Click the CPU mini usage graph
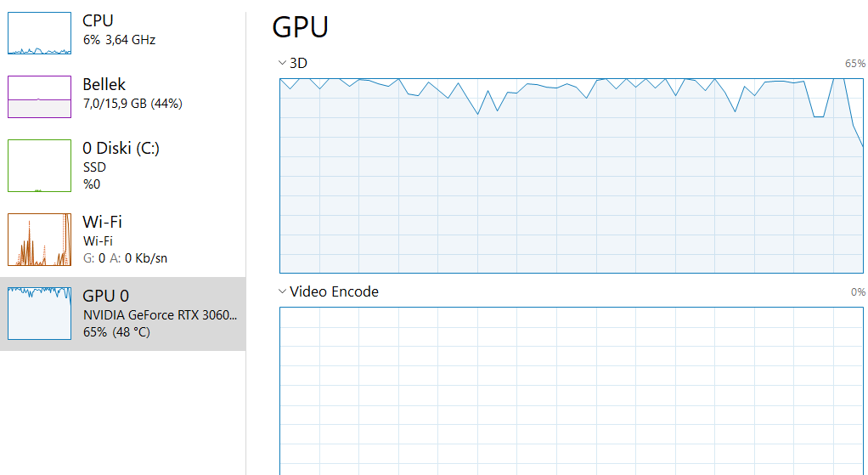This screenshot has height=475, width=868. click(39, 33)
